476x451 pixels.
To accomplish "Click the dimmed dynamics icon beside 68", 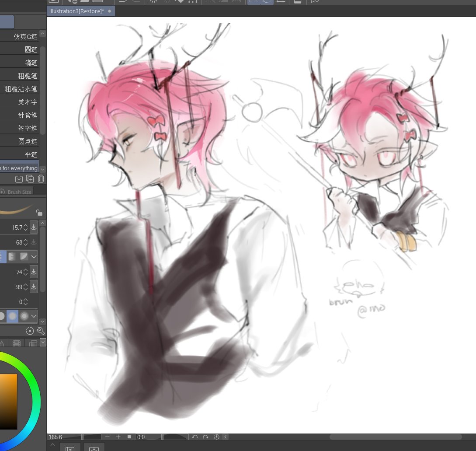I will [x=34, y=242].
